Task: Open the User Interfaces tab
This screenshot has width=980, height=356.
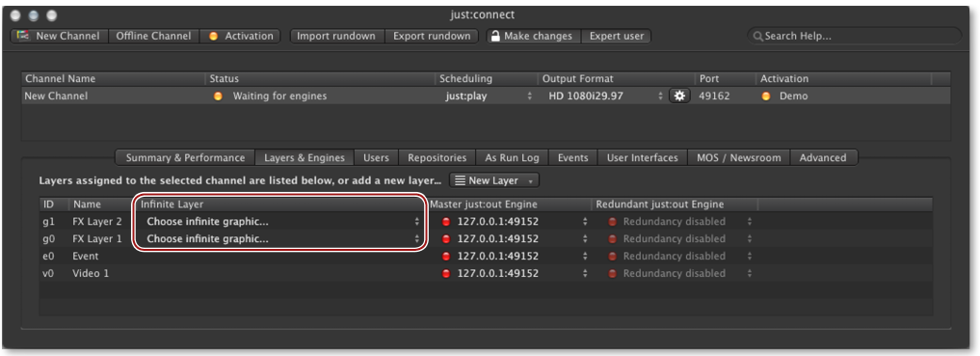Action: (x=643, y=157)
